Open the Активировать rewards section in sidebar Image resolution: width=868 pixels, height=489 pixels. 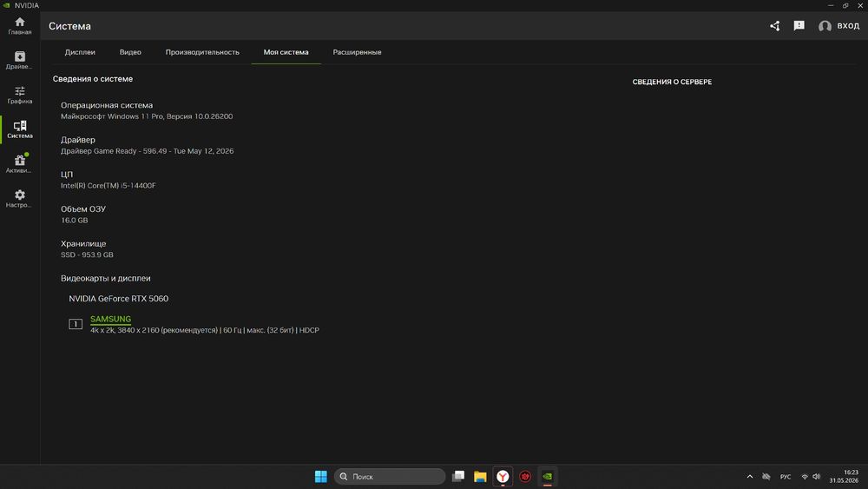[x=19, y=164]
